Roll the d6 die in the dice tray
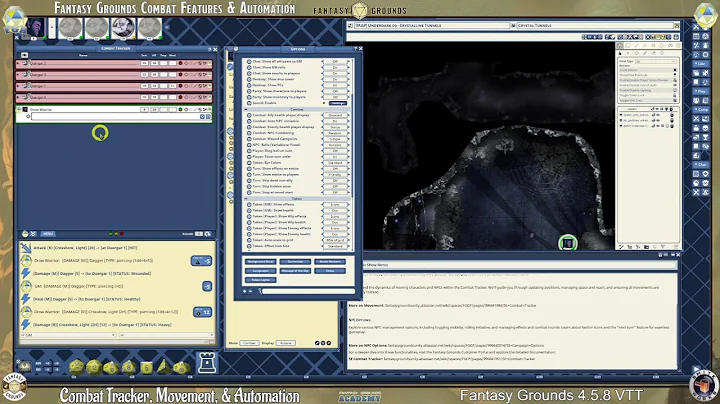The height and width of the screenshot is (404, 720). pos(146,368)
